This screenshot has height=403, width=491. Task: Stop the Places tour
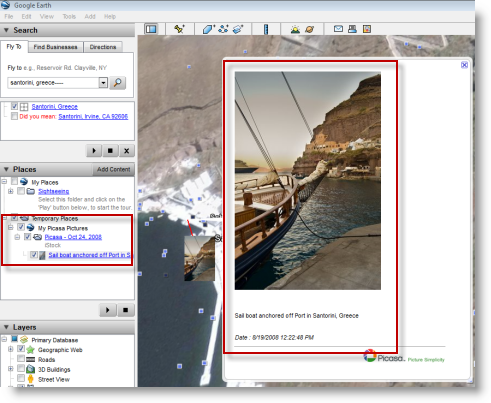pos(125,310)
